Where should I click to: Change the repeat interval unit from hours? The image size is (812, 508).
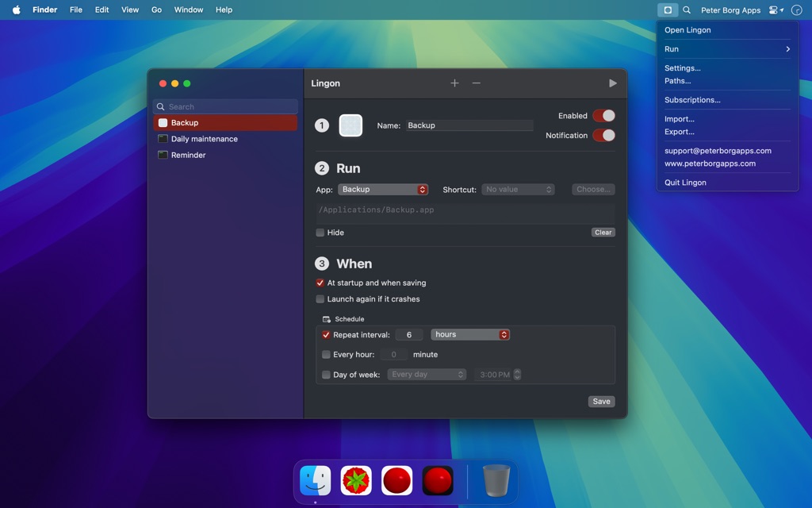click(x=470, y=334)
